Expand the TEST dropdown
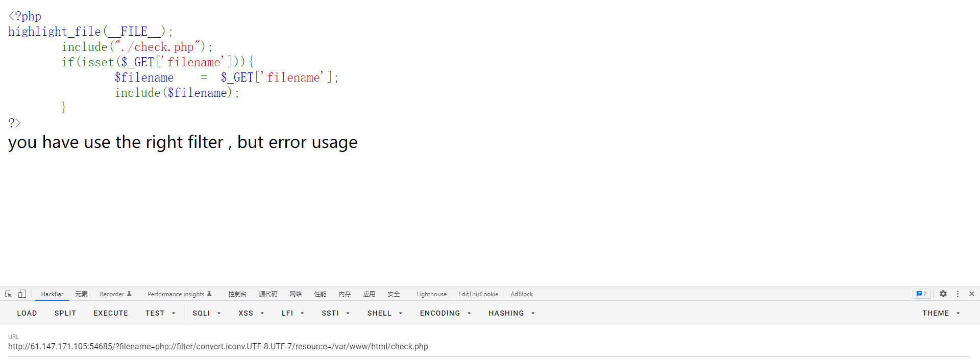This screenshot has height=361, width=980. click(160, 313)
